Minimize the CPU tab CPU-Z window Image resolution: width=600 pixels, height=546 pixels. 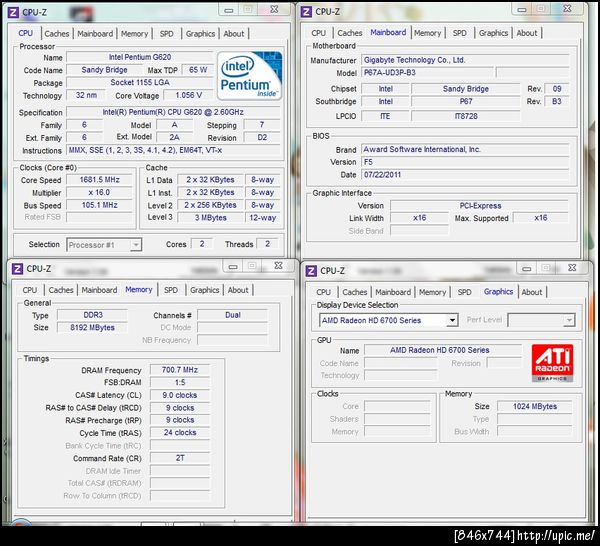coord(229,10)
